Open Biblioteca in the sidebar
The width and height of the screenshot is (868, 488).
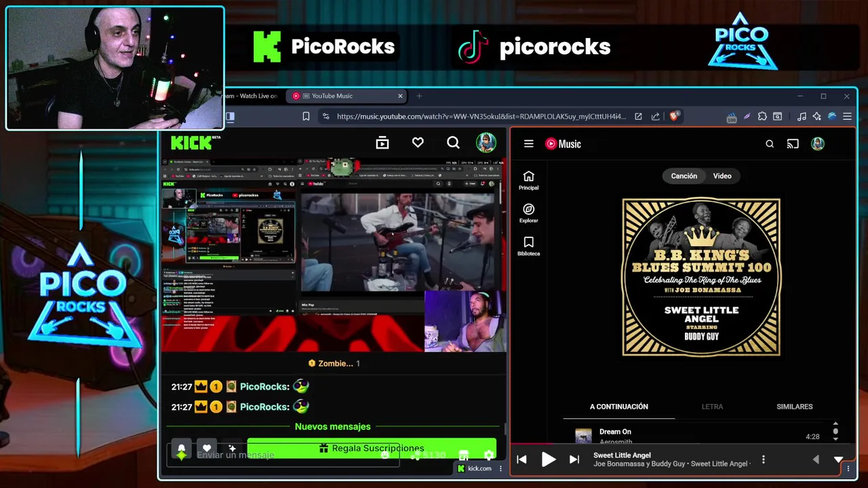pyautogui.click(x=529, y=247)
